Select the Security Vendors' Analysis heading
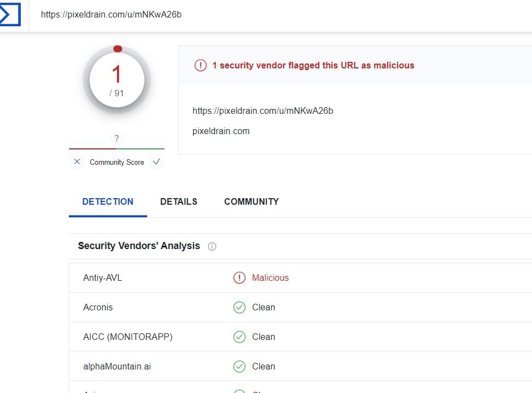 (x=139, y=246)
